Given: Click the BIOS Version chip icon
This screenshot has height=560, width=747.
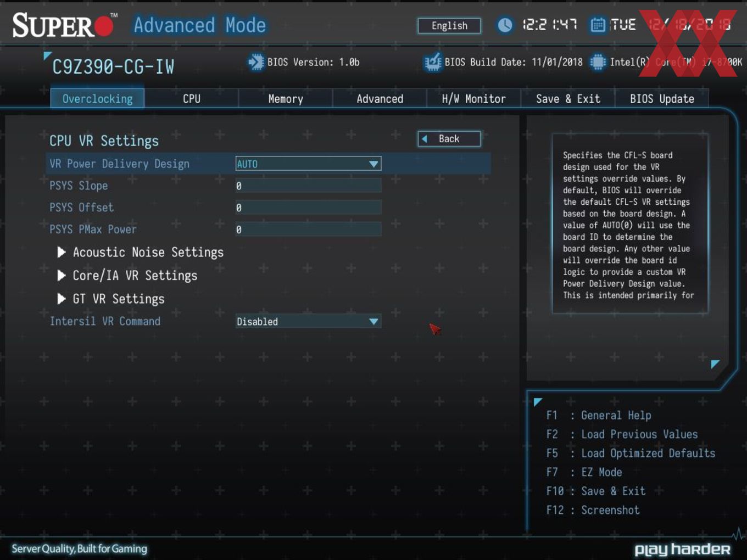Looking at the screenshot, I should click(x=256, y=62).
